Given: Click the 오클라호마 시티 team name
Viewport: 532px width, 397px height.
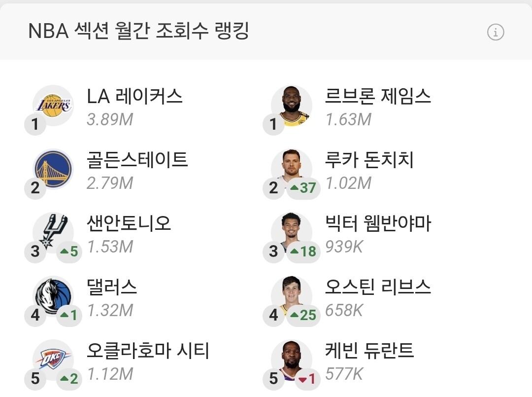Looking at the screenshot, I should (148, 351).
